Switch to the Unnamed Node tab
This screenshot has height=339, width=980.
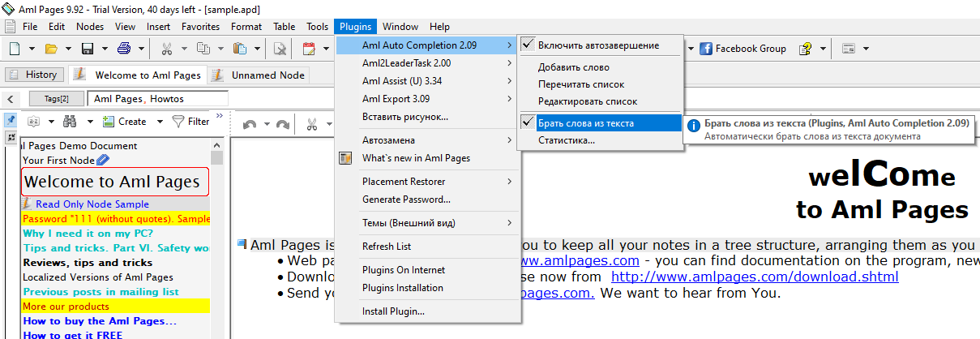tap(259, 75)
